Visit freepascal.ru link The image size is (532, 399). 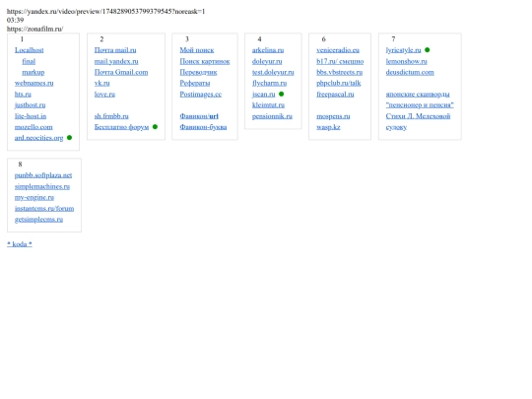pyautogui.click(x=335, y=95)
